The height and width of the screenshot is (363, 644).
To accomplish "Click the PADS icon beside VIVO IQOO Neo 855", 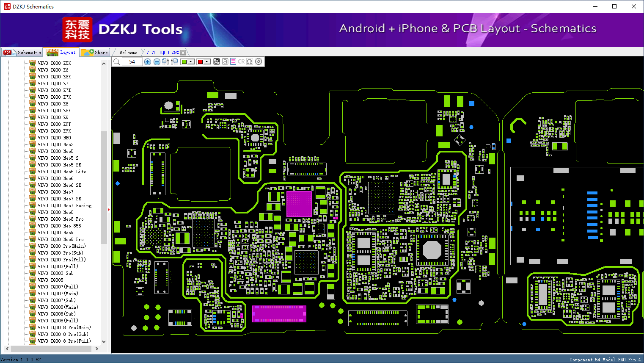I will [33, 226].
